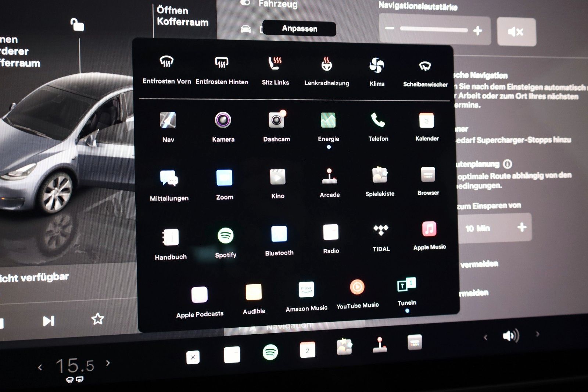Skip to next track
The height and width of the screenshot is (392, 588).
(49, 321)
